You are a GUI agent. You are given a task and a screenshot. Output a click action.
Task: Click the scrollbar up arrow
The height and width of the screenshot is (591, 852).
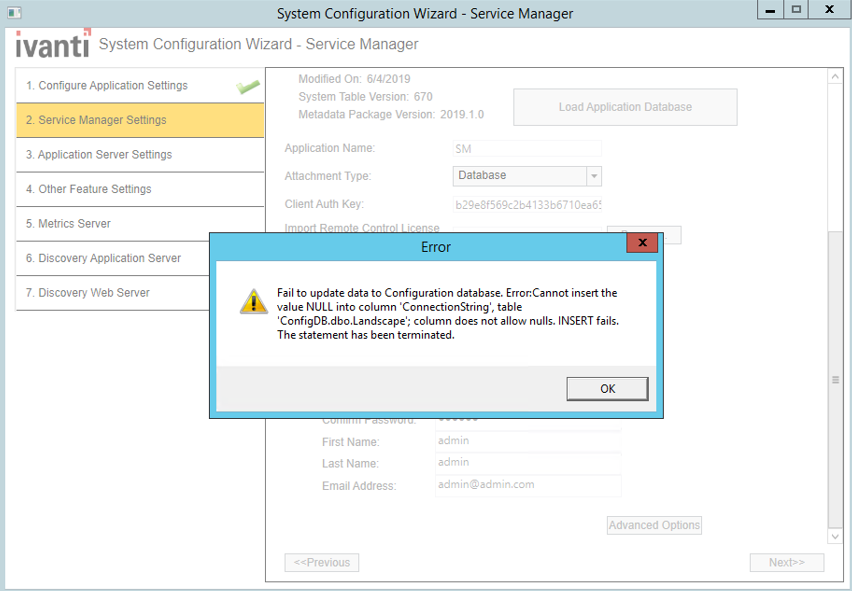(x=833, y=74)
